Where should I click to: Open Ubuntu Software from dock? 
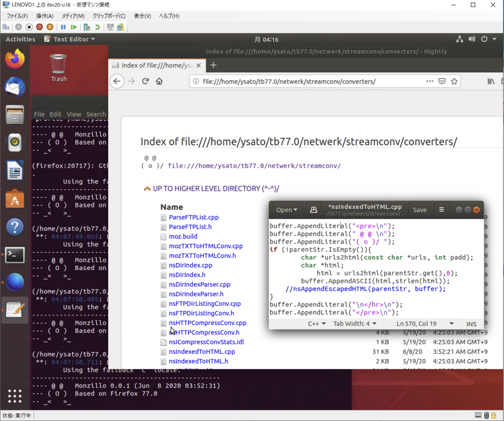(15, 199)
